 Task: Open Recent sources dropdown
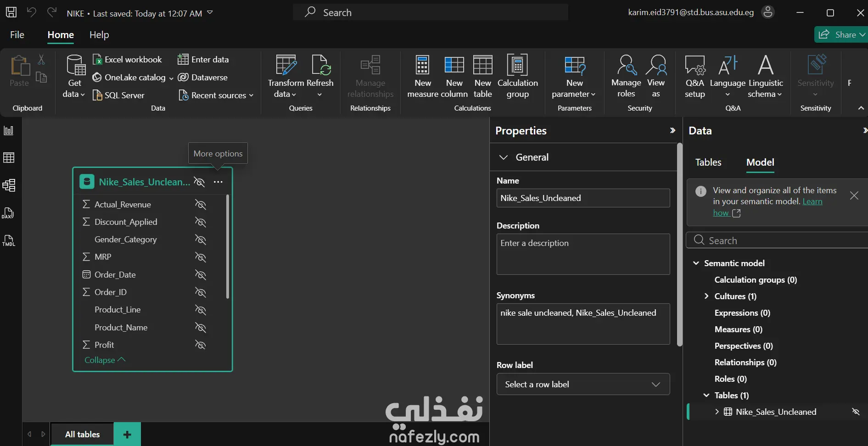pos(216,95)
